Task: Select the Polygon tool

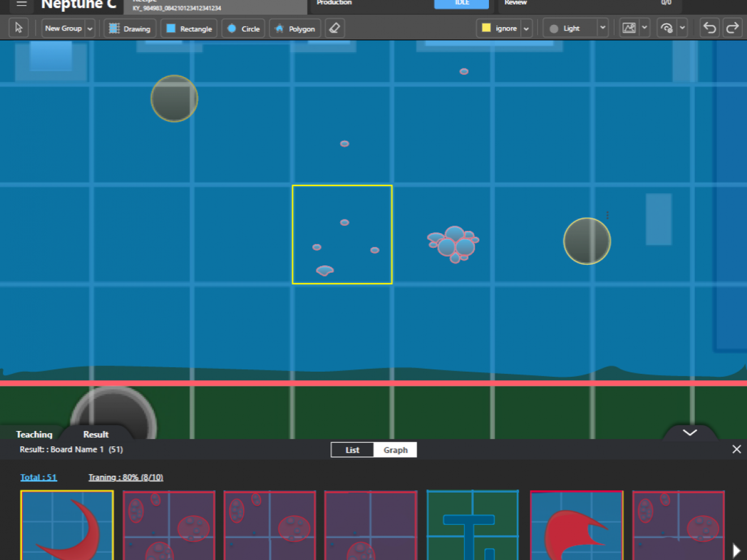Action: point(295,28)
